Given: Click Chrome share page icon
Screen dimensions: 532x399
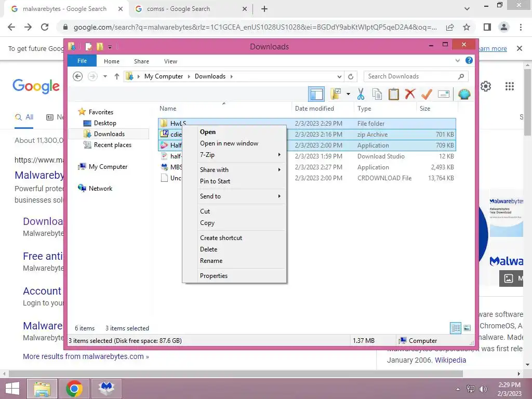Looking at the screenshot, I should [450, 27].
